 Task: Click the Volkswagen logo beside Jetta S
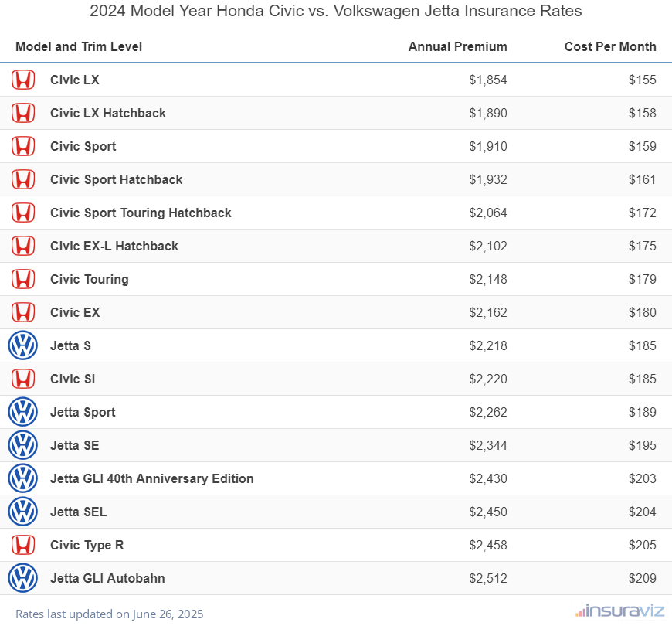click(x=22, y=345)
